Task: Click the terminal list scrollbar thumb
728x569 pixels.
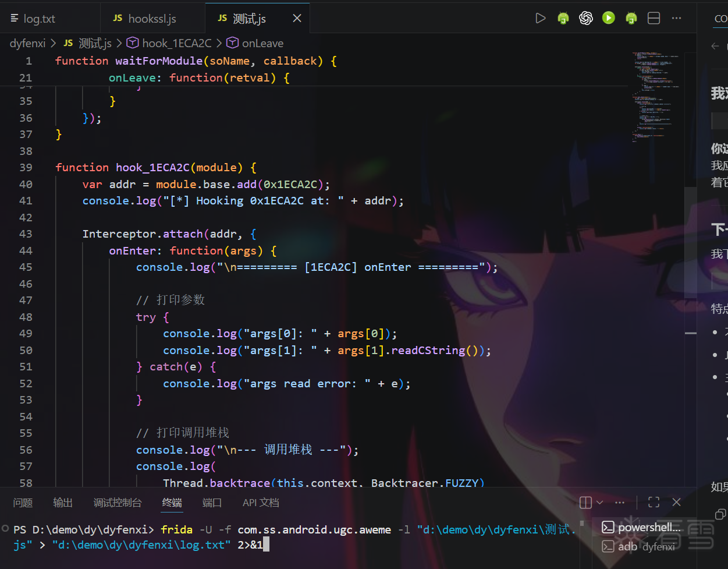Action: pos(582,523)
